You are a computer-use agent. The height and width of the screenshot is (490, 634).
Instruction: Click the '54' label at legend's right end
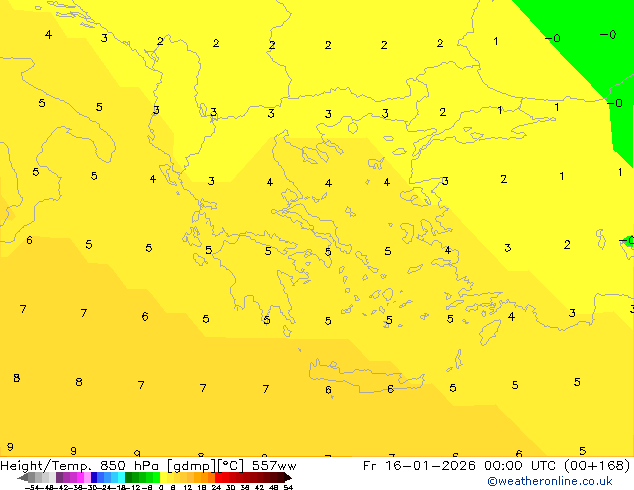coord(288,487)
